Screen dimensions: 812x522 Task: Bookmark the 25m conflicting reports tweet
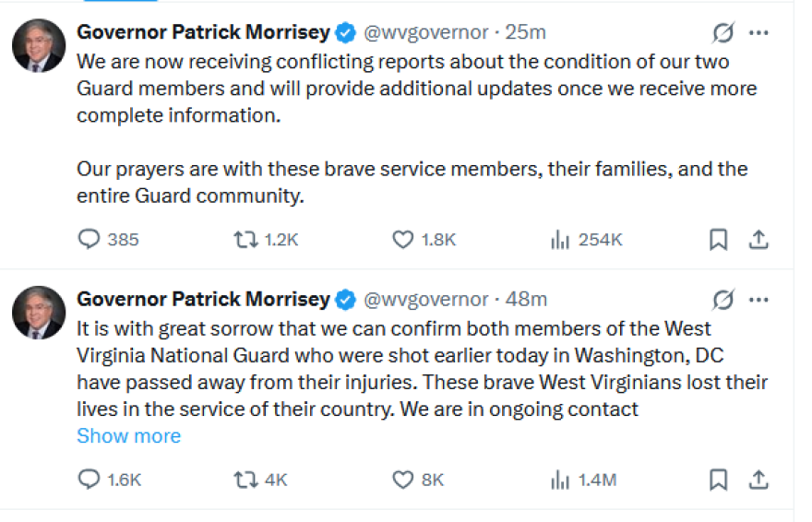coord(718,240)
